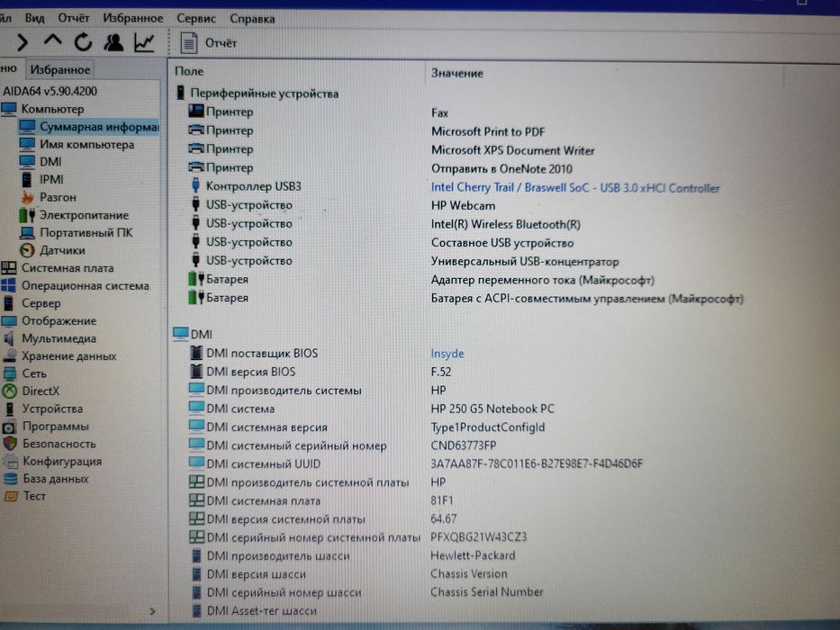Select Суммарная информация in the tree

coord(88,127)
